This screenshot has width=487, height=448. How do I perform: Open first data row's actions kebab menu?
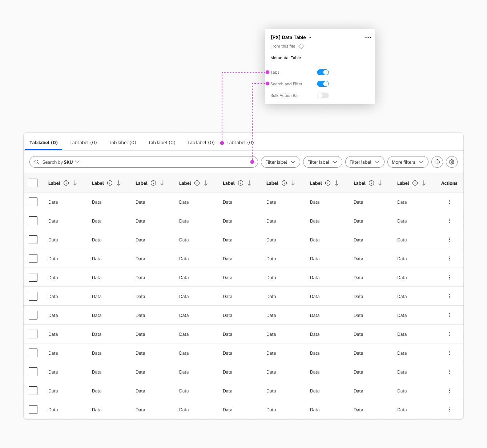(449, 202)
